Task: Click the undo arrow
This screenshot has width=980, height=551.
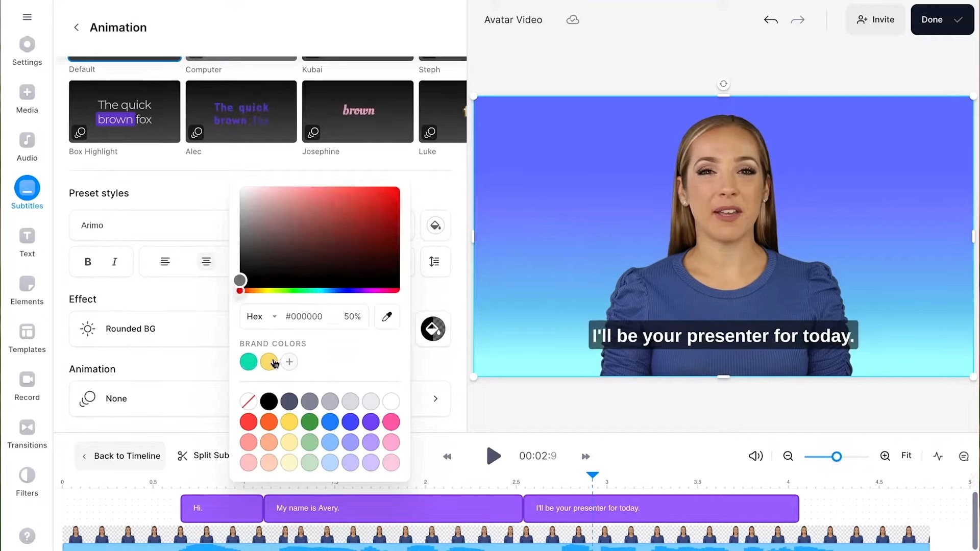Action: point(771,20)
